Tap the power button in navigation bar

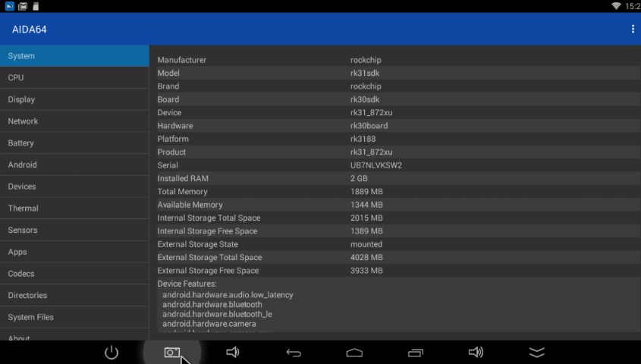pyautogui.click(x=112, y=352)
